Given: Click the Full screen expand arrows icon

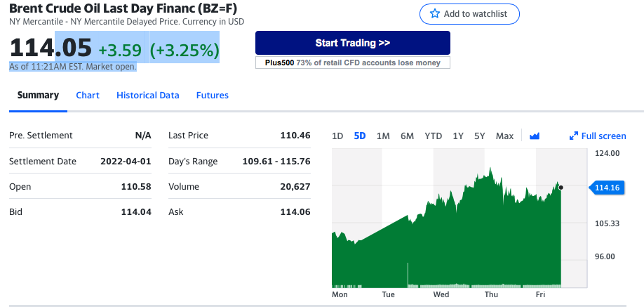Looking at the screenshot, I should pos(573,136).
